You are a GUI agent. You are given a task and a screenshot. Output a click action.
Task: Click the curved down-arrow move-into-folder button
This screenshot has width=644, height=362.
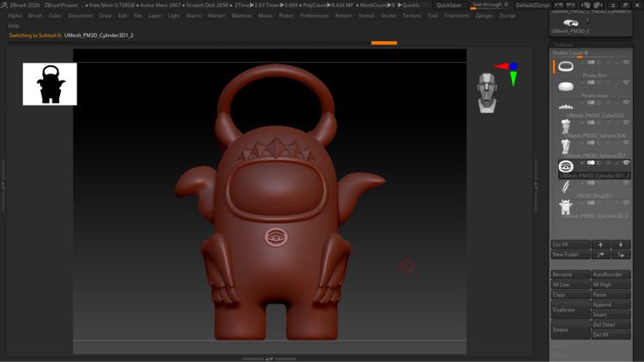(x=621, y=255)
